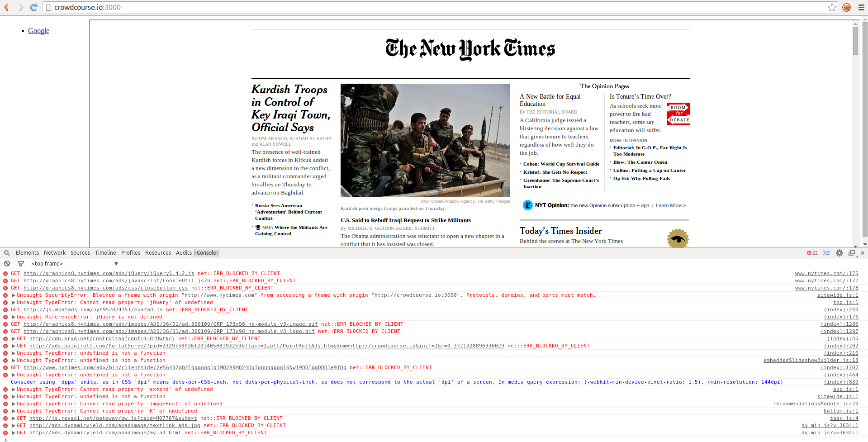The image size is (868, 442).
Task: Open the Chrome hamburger menu
Action: point(861,7)
